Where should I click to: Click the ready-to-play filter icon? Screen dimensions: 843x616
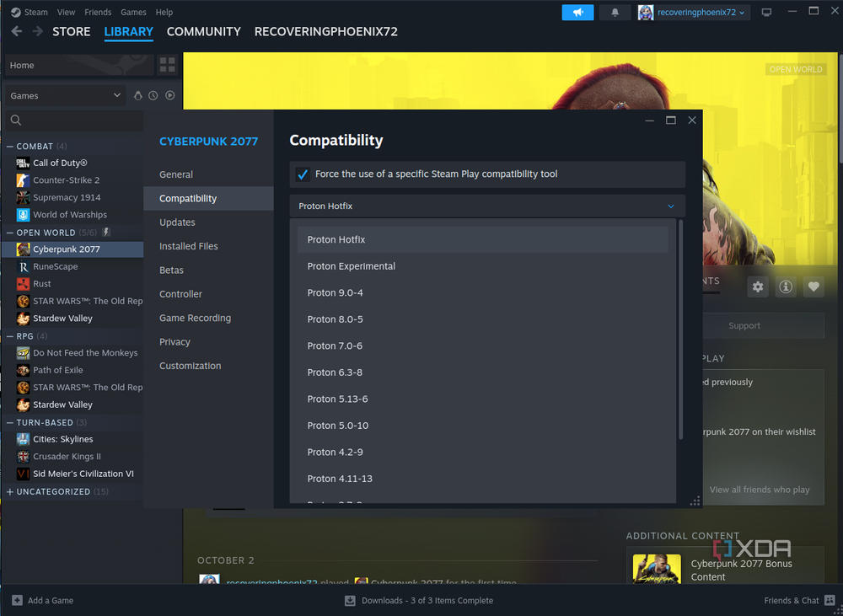(170, 95)
